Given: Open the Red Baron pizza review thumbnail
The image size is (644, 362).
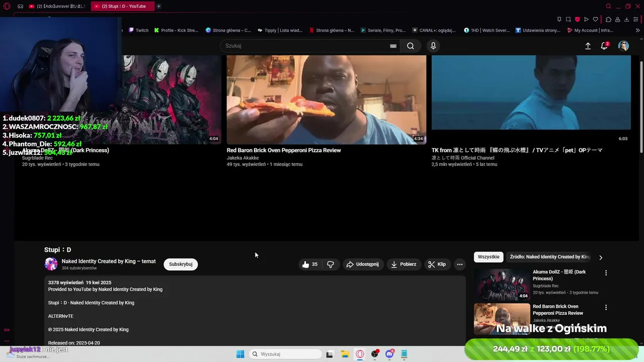Looking at the screenshot, I should coord(326,100).
